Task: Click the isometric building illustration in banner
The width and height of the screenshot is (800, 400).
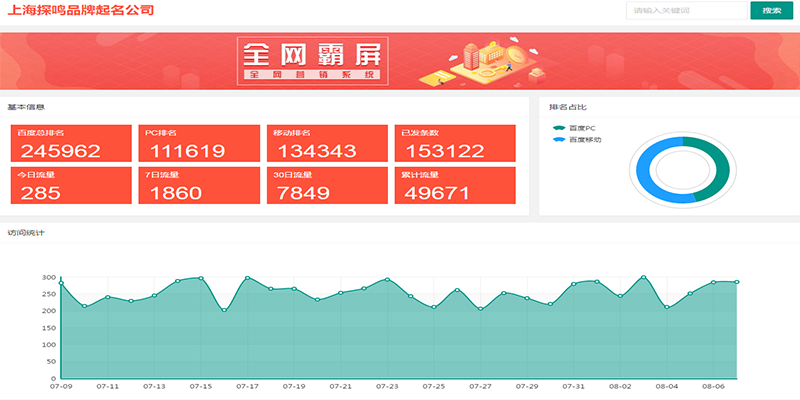Action: (490, 58)
